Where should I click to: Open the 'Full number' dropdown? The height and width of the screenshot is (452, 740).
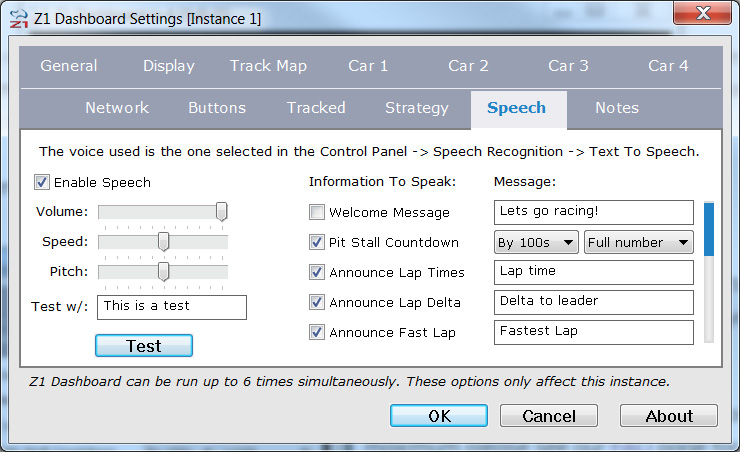click(639, 242)
